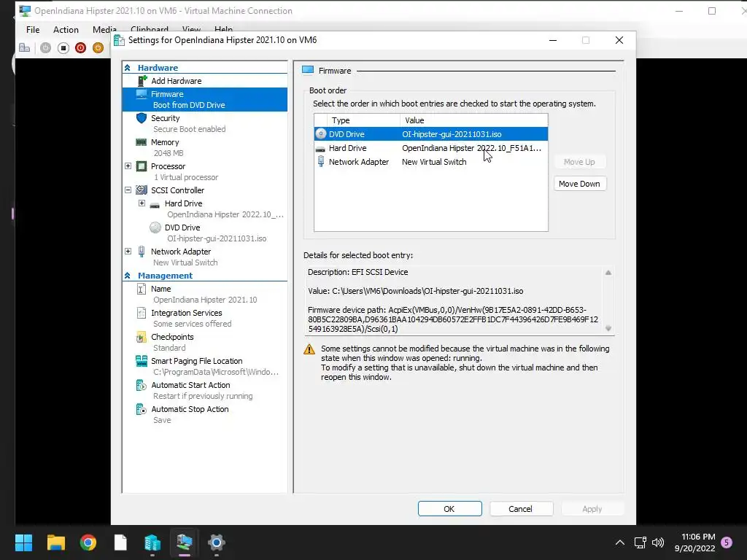Viewport: 747px width, 560px height.
Task: Expand the Hard Drive tree node
Action: (x=142, y=203)
